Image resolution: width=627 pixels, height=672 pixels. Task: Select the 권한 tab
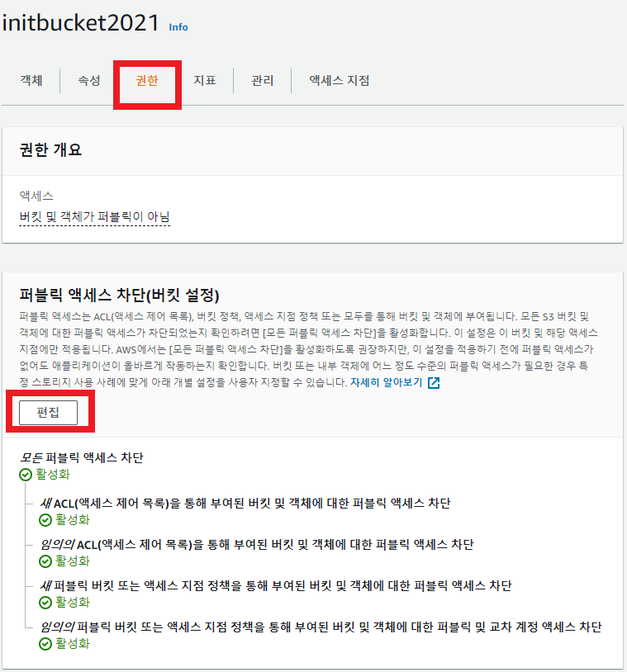147,80
